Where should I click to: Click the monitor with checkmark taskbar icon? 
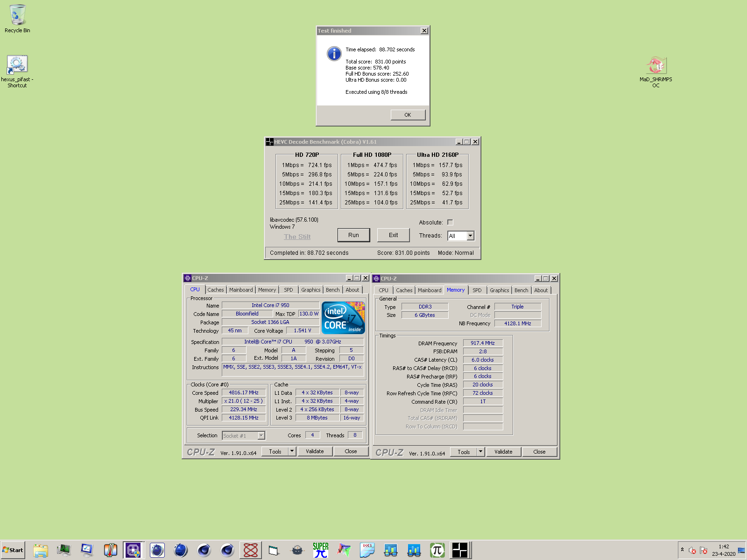point(87,550)
